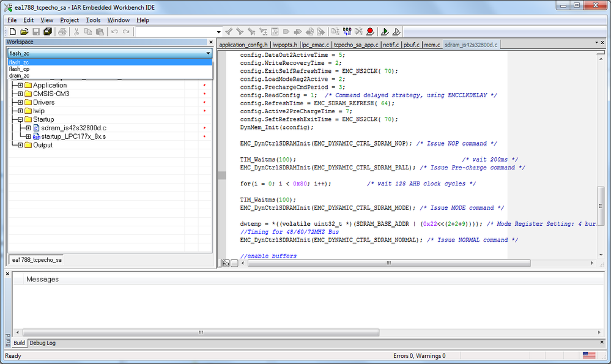Switch to netif.c editor tab
This screenshot has width=611, height=364.
[x=391, y=45]
